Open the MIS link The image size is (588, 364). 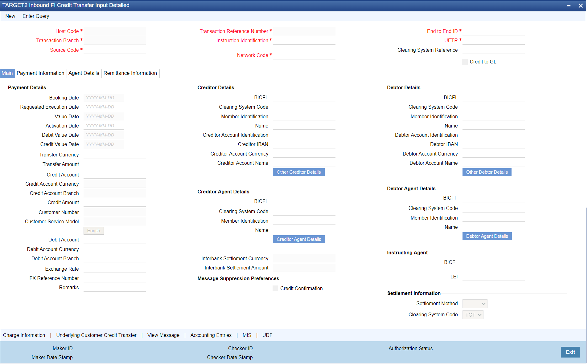point(247,335)
